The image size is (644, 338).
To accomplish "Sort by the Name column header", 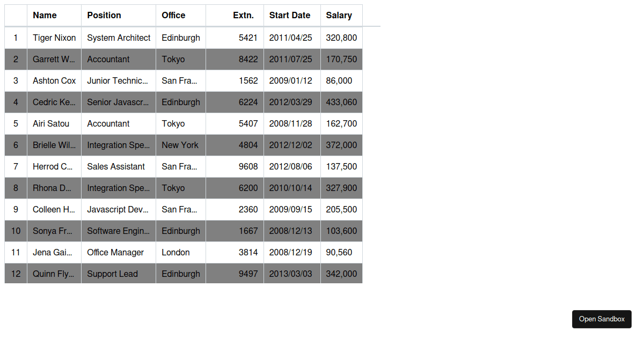I will coord(54,15).
